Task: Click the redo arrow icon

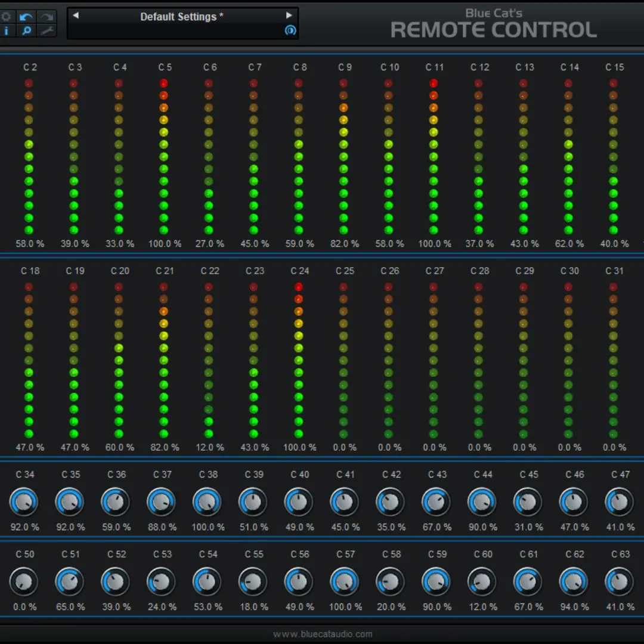Action: (x=47, y=17)
